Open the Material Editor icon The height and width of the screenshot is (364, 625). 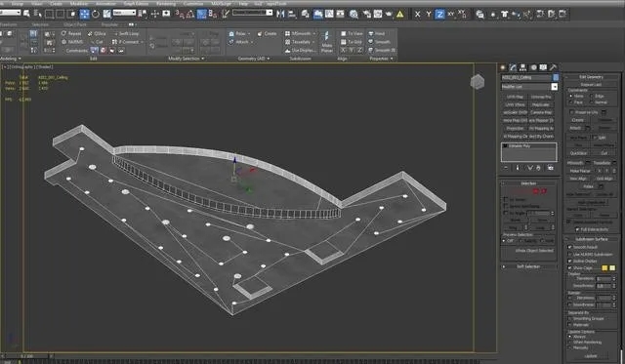354,15
